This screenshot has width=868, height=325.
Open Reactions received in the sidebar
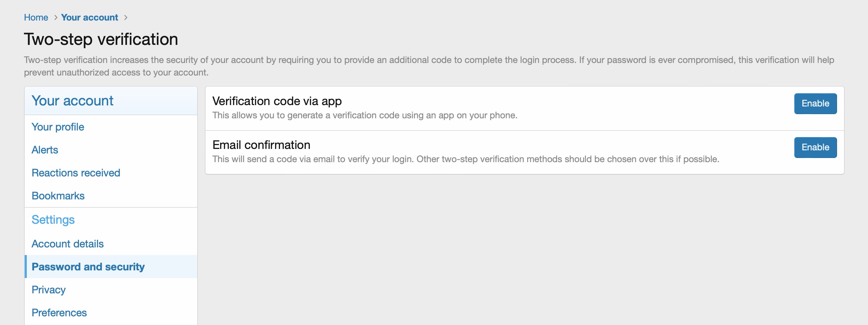coord(76,173)
